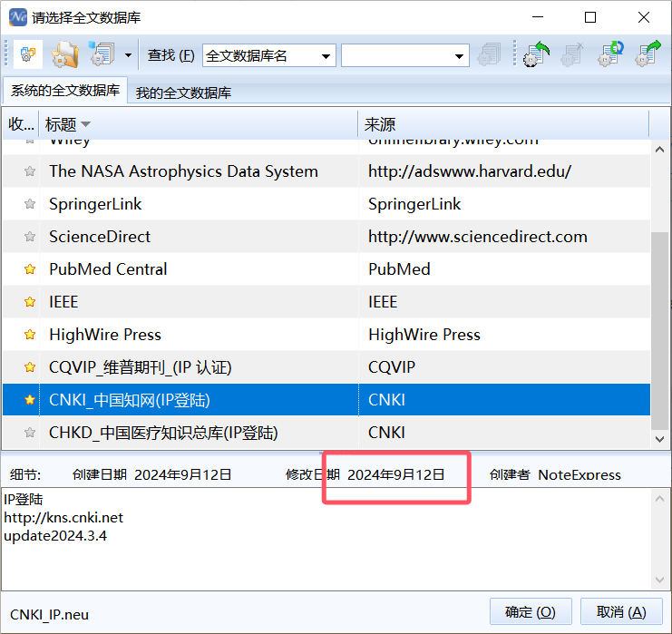The height and width of the screenshot is (634, 672).
Task: Open the folder-with-gear toolbar icon
Action: pos(65,54)
